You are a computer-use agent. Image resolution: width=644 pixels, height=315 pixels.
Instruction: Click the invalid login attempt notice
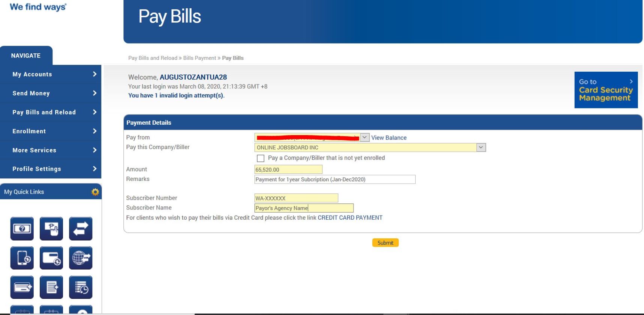[176, 95]
